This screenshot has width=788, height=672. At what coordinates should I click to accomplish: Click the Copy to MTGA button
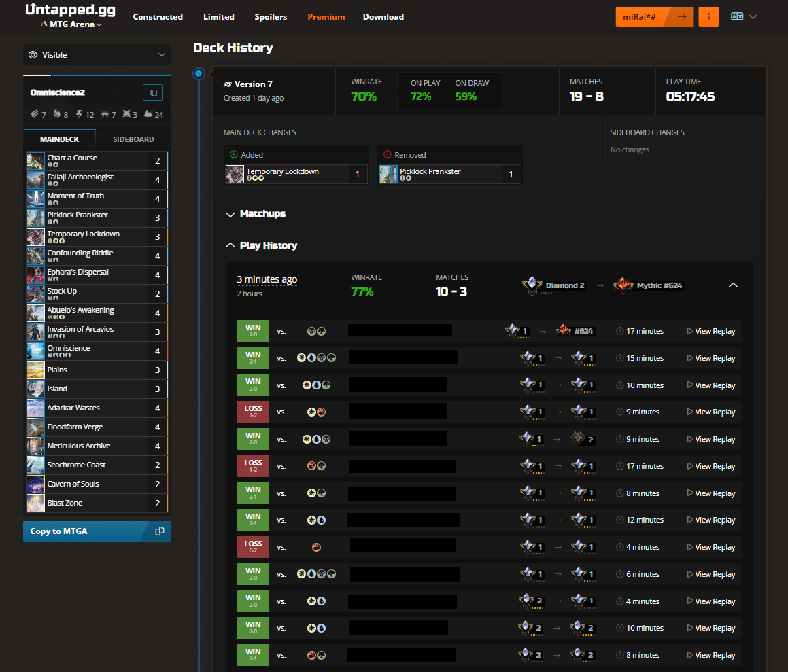97,531
